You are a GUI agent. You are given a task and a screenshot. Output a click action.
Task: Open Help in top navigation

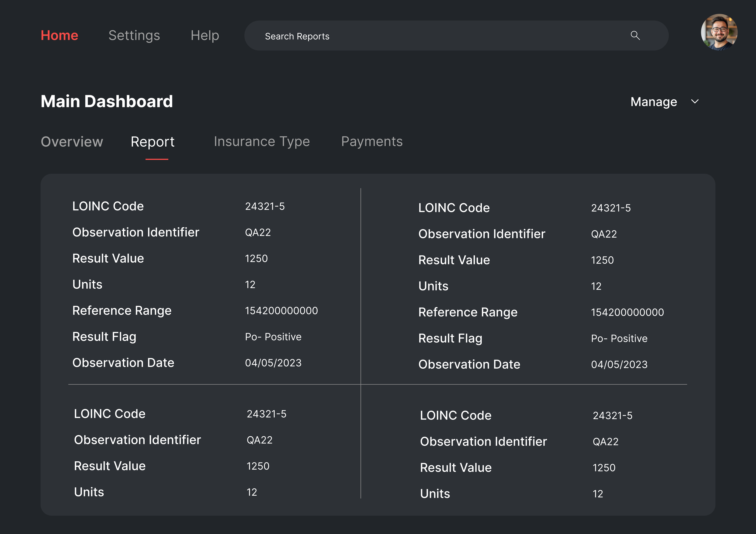click(205, 36)
